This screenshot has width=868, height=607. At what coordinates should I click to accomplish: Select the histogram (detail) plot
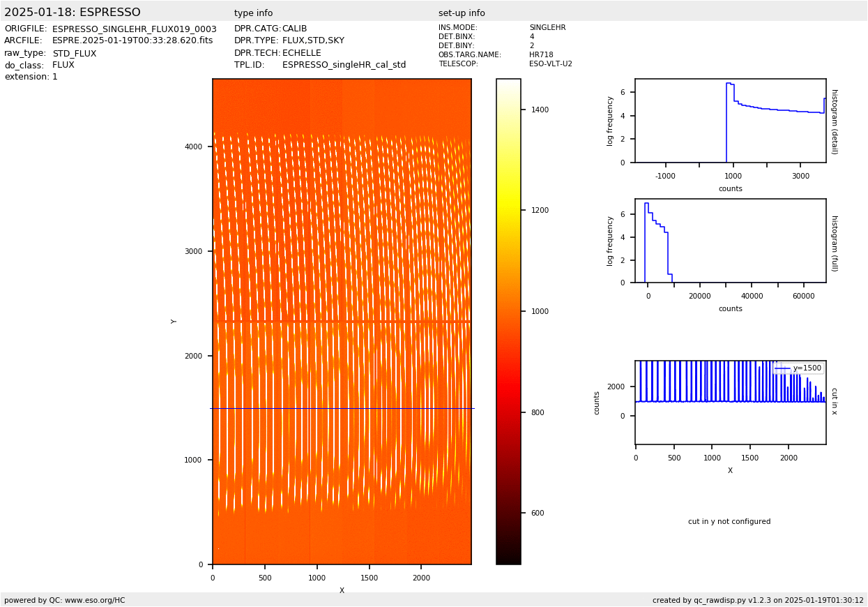click(x=730, y=121)
